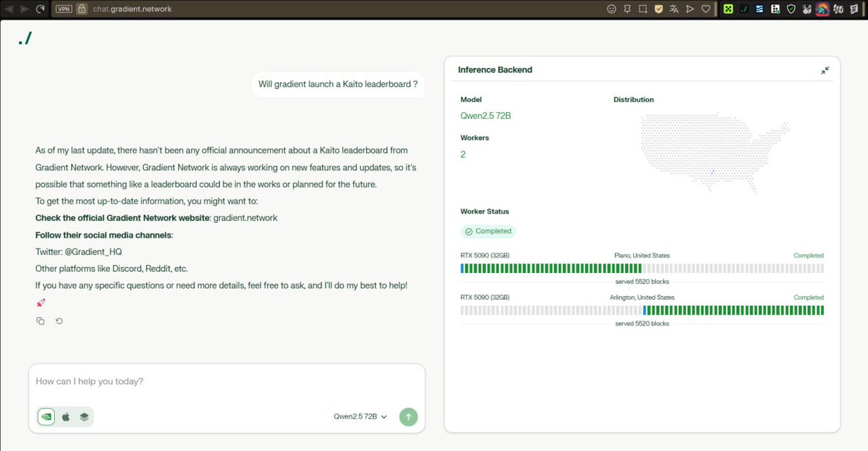Click the Plano RTX 5090 progress bar
Image resolution: width=868 pixels, height=451 pixels.
642,269
